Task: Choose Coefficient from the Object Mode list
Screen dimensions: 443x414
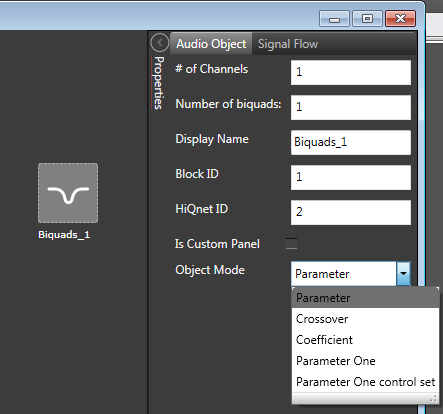Action: [x=365, y=340]
